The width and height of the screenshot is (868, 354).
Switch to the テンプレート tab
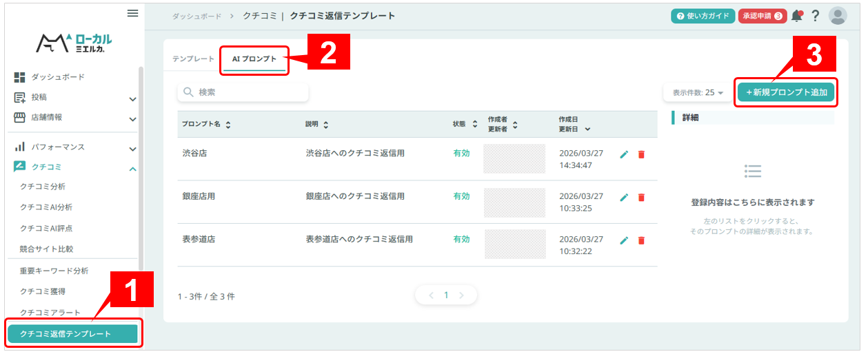click(193, 59)
